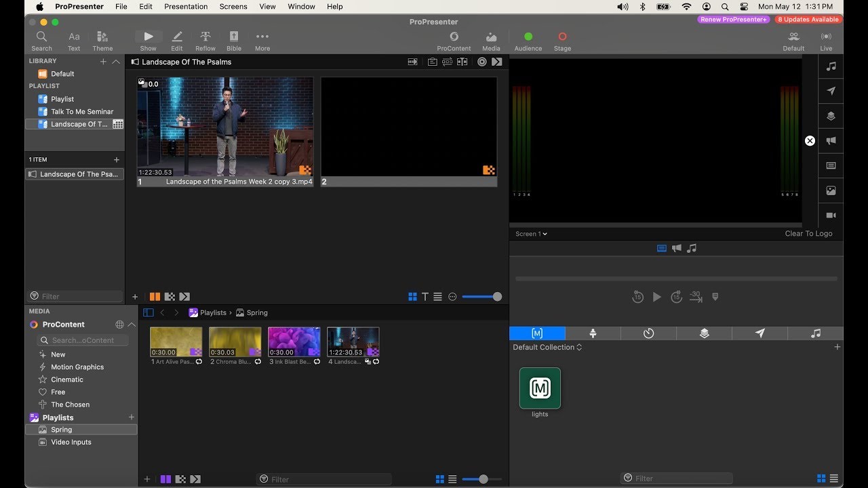Click the megaphone announcements icon on the sidebar
Image resolution: width=868 pixels, height=488 pixels.
[831, 141]
